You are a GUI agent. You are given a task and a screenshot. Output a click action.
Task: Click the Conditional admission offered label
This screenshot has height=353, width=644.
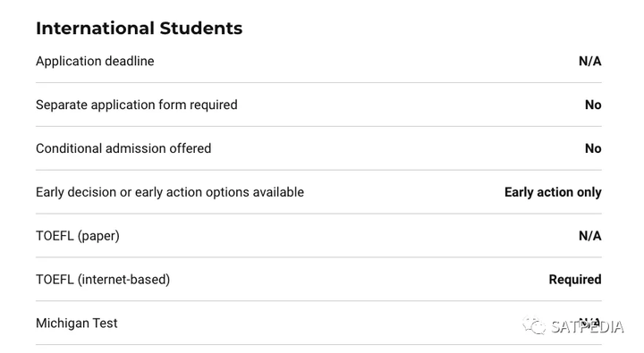123,148
